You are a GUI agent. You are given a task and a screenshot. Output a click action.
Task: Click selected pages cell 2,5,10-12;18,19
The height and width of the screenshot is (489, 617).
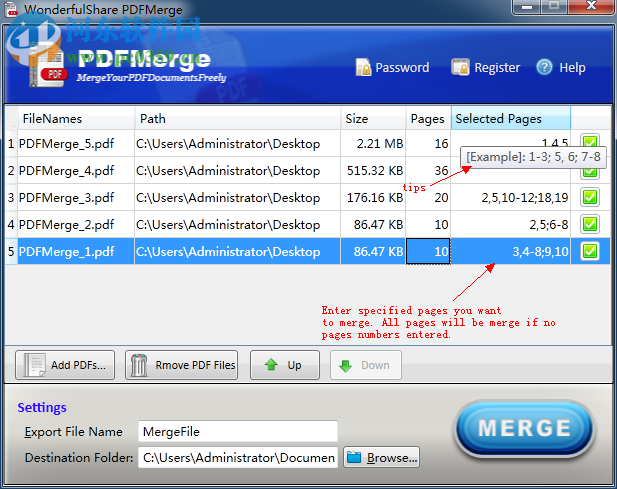coord(511,197)
